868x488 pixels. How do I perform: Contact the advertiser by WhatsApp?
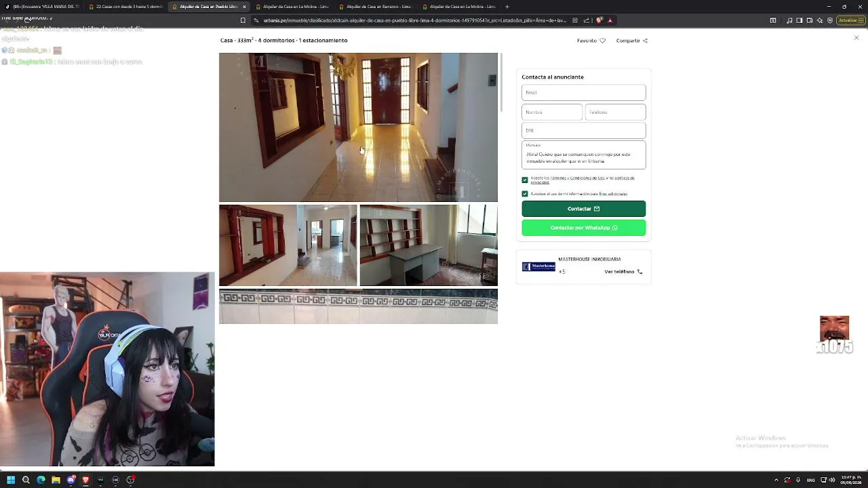(x=583, y=228)
